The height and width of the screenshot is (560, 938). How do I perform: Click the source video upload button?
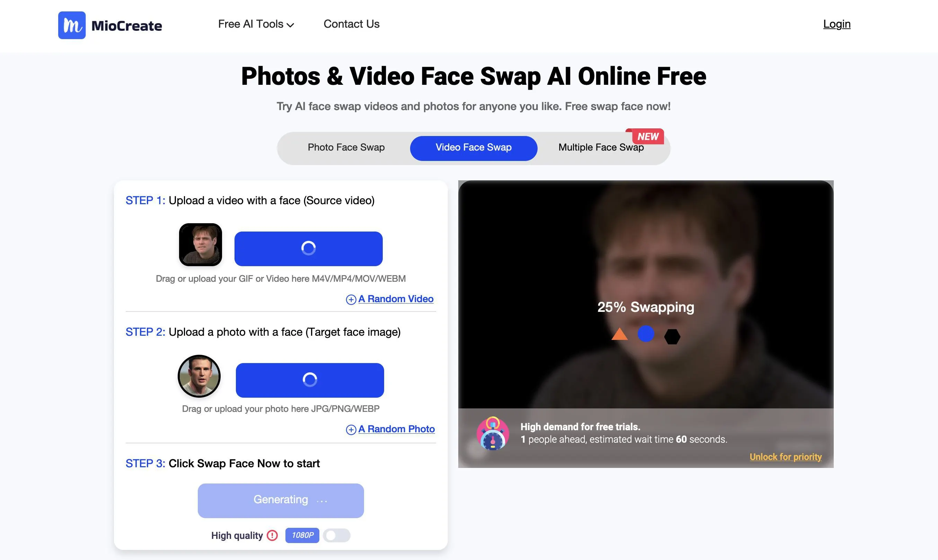tap(309, 247)
